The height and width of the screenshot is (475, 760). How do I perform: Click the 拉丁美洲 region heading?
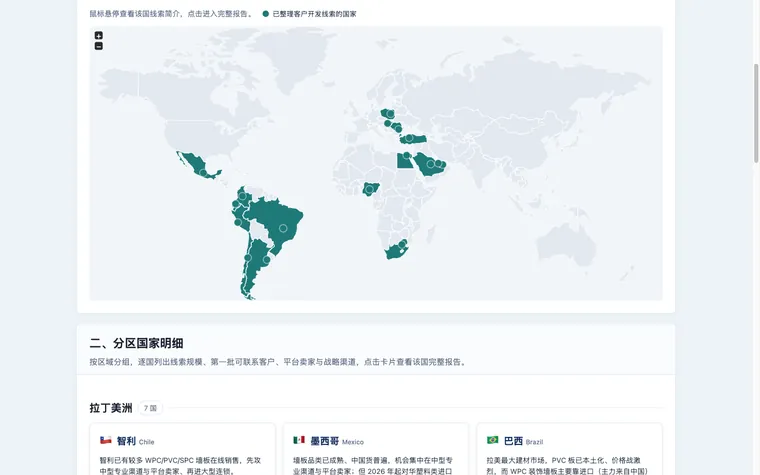point(111,408)
